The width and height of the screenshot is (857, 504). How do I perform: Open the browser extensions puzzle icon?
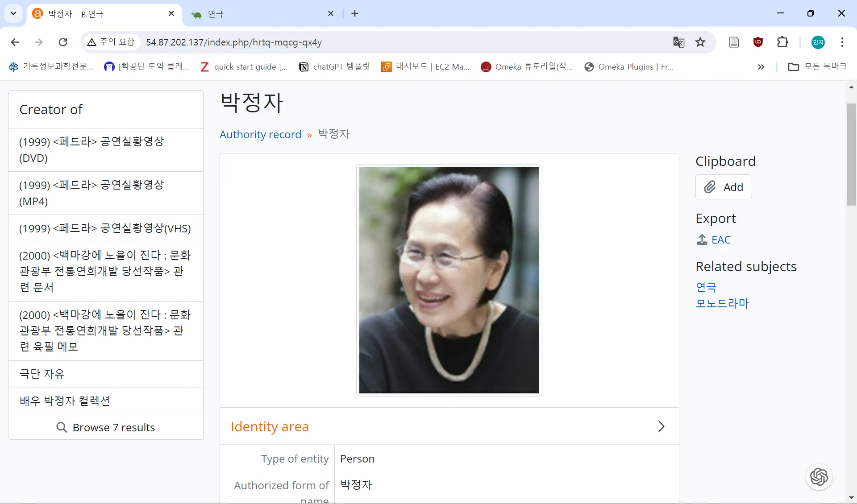tap(782, 42)
